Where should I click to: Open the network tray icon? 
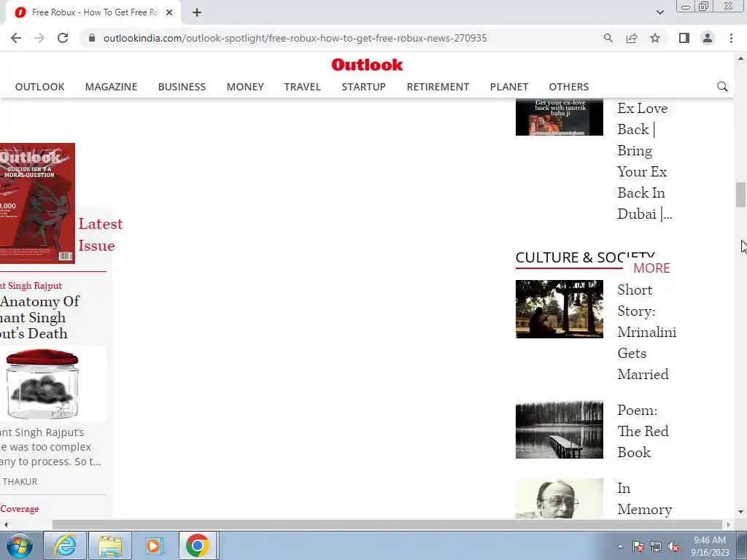pyautogui.click(x=656, y=547)
